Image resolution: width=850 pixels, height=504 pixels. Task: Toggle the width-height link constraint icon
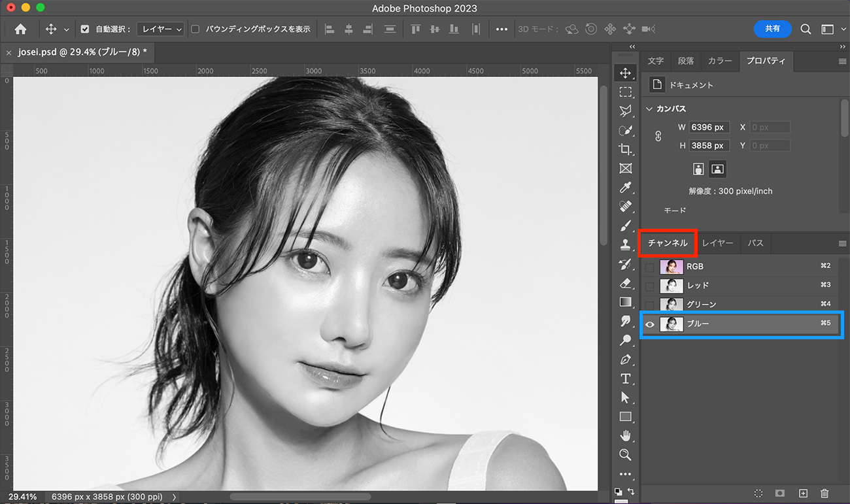click(x=658, y=136)
